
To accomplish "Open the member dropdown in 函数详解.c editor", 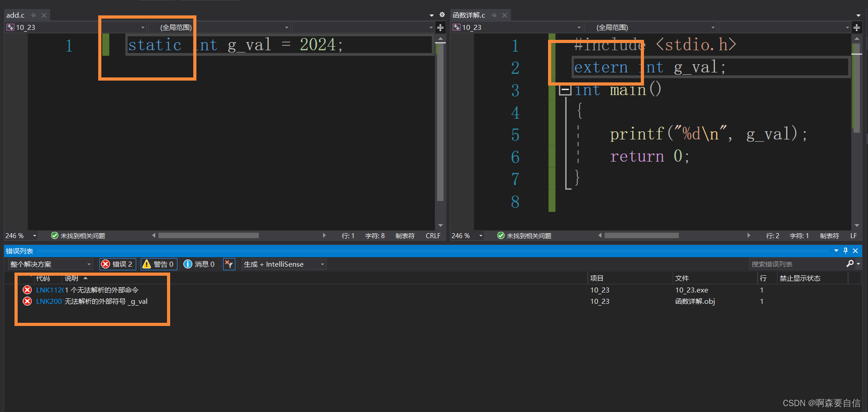I will coord(785,27).
